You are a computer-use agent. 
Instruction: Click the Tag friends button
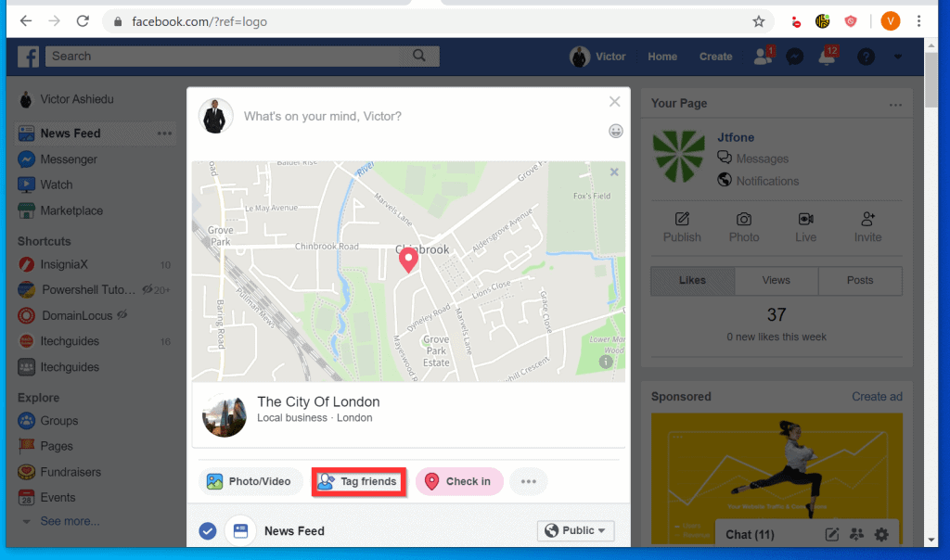tap(358, 481)
